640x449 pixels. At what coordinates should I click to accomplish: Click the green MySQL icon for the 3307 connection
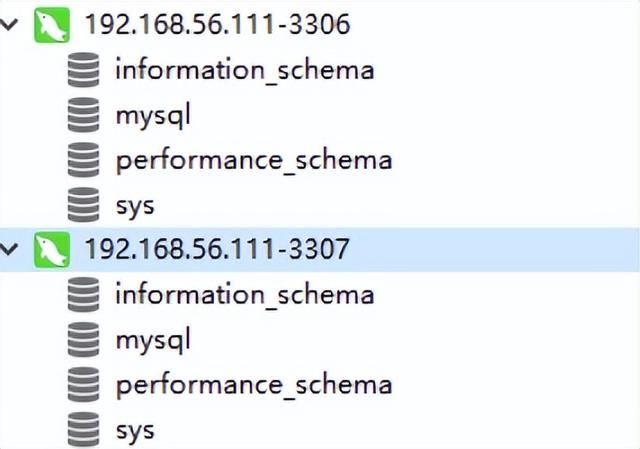(51, 249)
